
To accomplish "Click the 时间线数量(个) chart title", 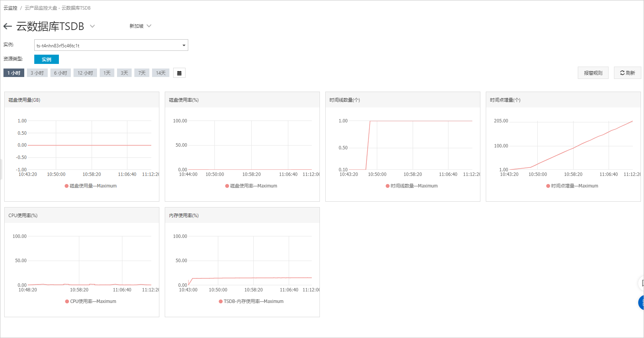I will tap(345, 100).
